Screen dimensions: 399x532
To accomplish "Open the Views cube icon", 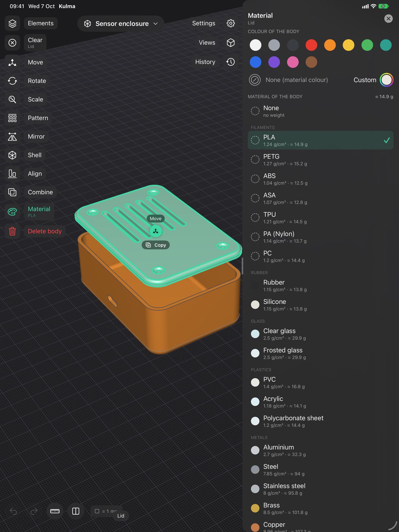I will 231,43.
